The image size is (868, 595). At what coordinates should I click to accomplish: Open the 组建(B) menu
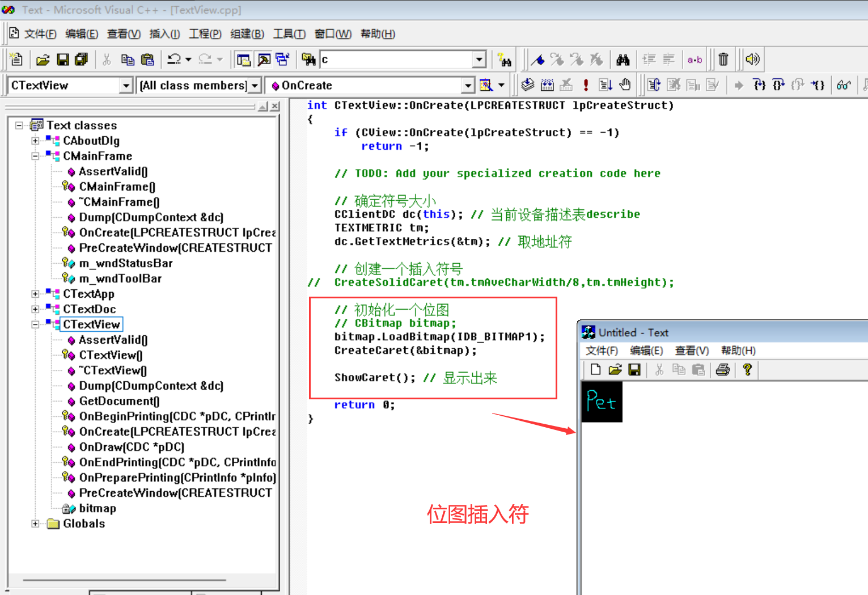pos(247,34)
